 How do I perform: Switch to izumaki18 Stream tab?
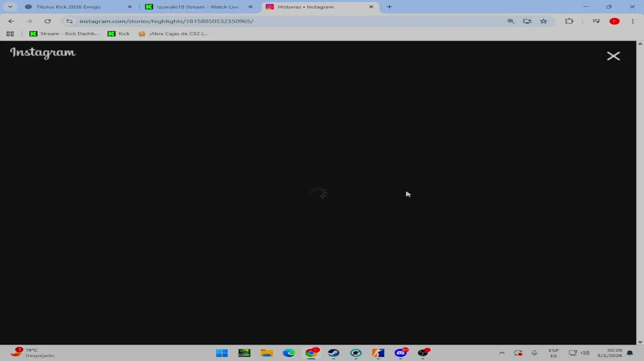coord(198,7)
